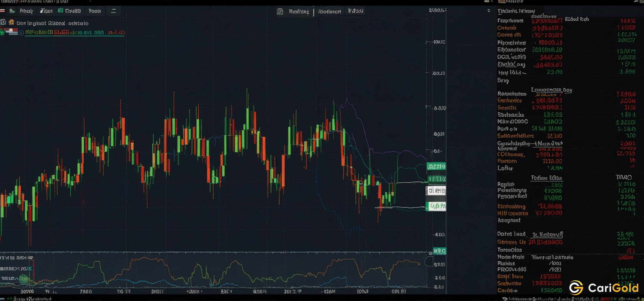Open the small menu icon above the right panel
The height and width of the screenshot is (301, 644).
coord(489,10)
